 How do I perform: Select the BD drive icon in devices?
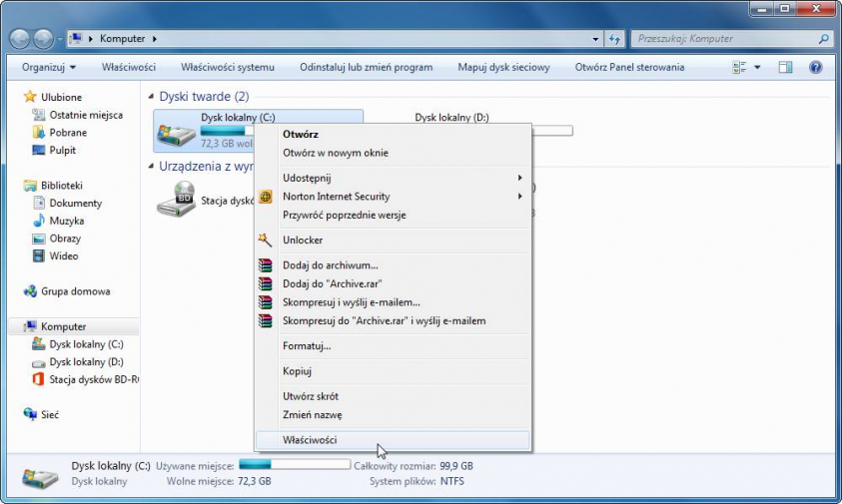click(176, 198)
